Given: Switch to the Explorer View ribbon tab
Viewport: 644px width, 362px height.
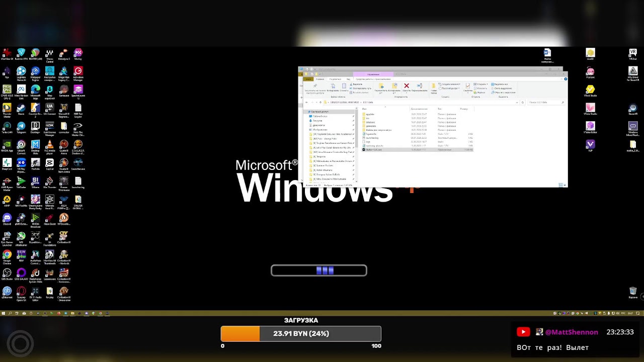Looking at the screenshot, I should (348, 79).
